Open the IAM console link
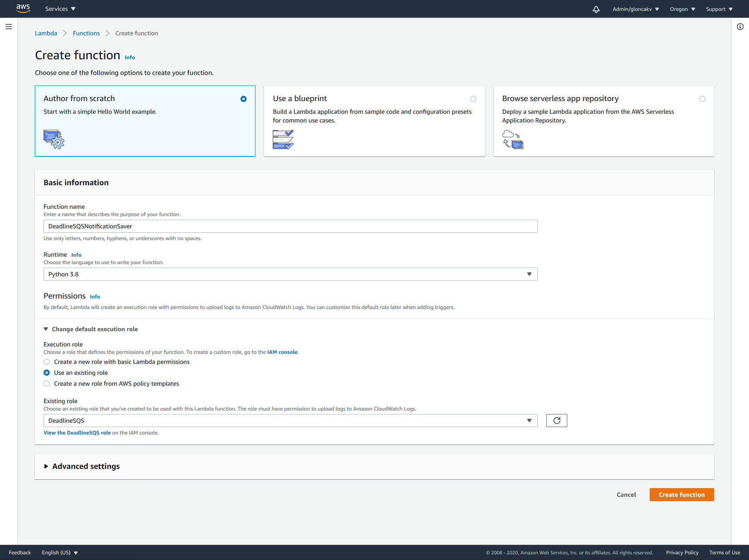749x560 pixels. point(282,352)
